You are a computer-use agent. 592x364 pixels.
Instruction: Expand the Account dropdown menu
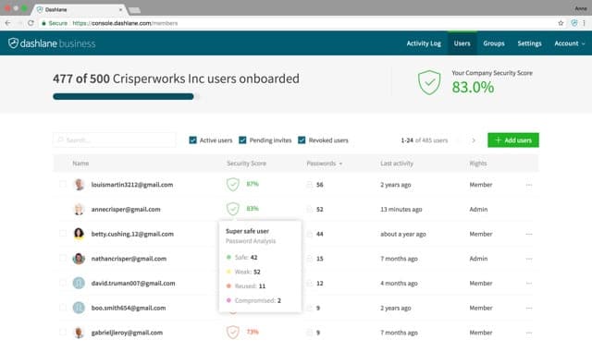pyautogui.click(x=570, y=43)
